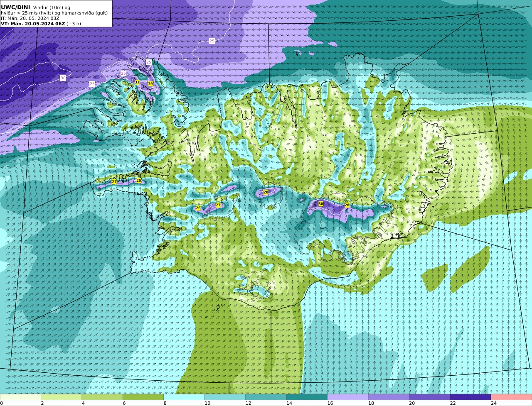
Task: Pick the legend swatch between 14 and 16
Action: pyautogui.click(x=307, y=397)
